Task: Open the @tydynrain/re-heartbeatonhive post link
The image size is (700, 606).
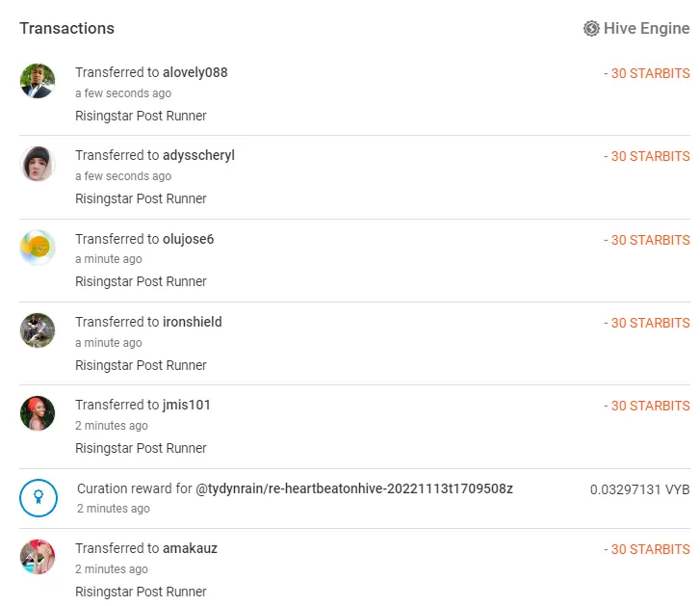Action: [354, 489]
